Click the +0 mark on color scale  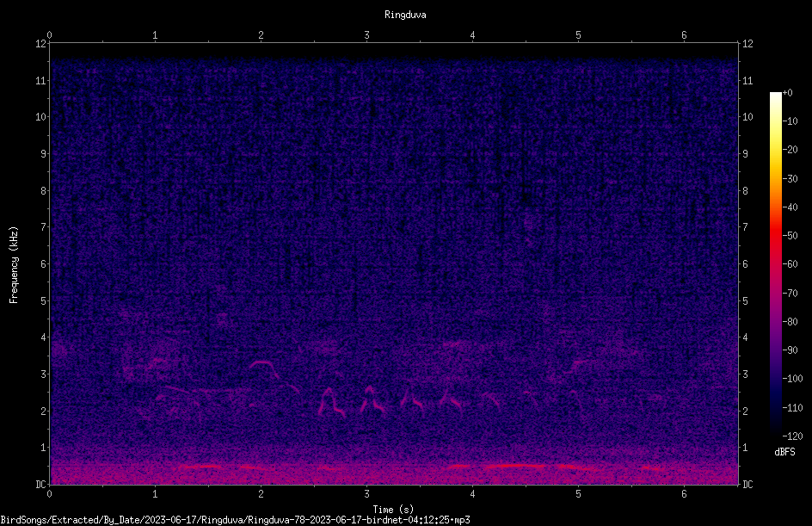pos(787,93)
